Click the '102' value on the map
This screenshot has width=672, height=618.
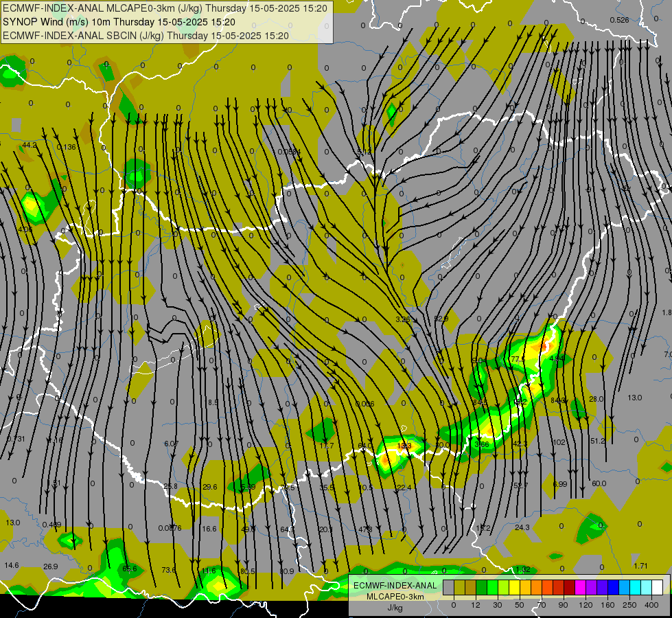pos(559,442)
